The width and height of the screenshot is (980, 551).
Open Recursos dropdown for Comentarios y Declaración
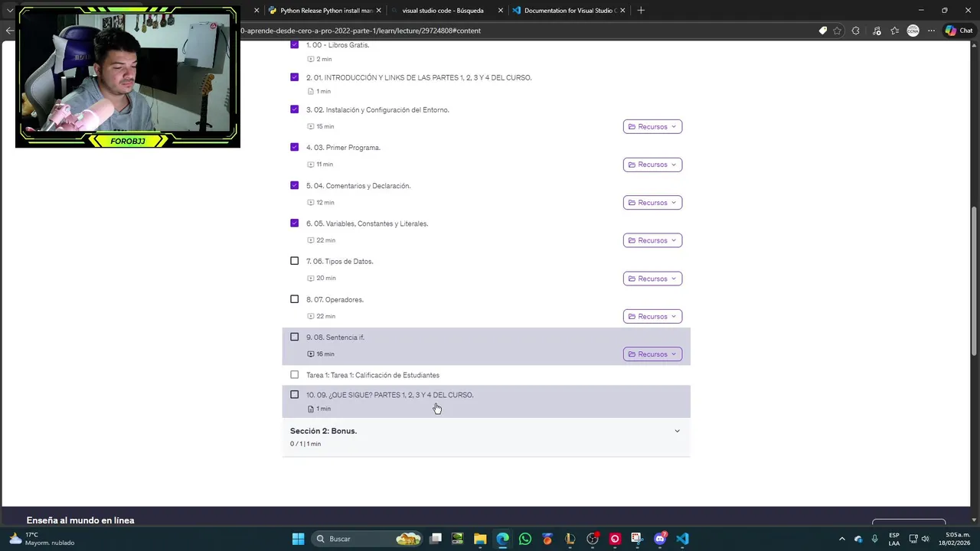(x=652, y=203)
